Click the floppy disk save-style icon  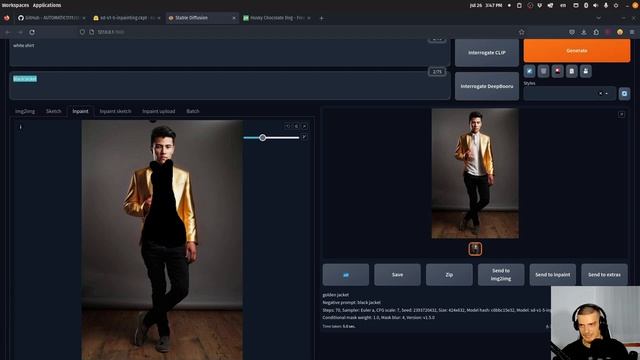point(586,71)
